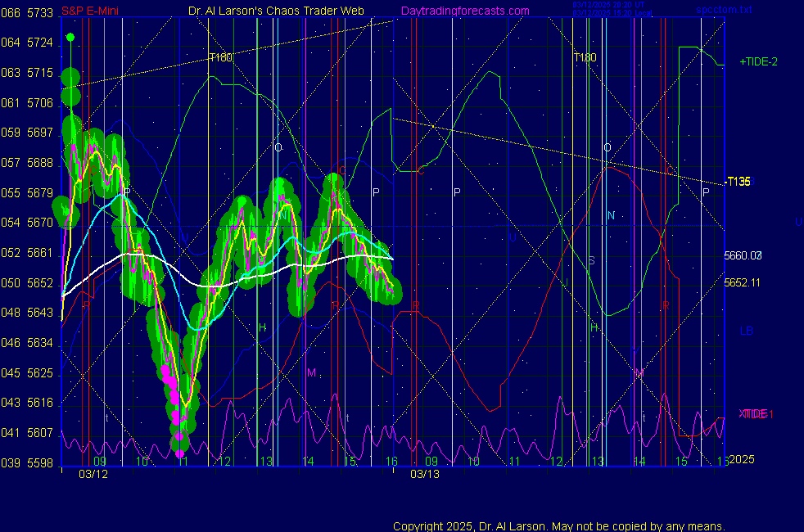Click the 066 5733 price axis label
Image resolution: width=804 pixels, height=532 pixels.
27,13
